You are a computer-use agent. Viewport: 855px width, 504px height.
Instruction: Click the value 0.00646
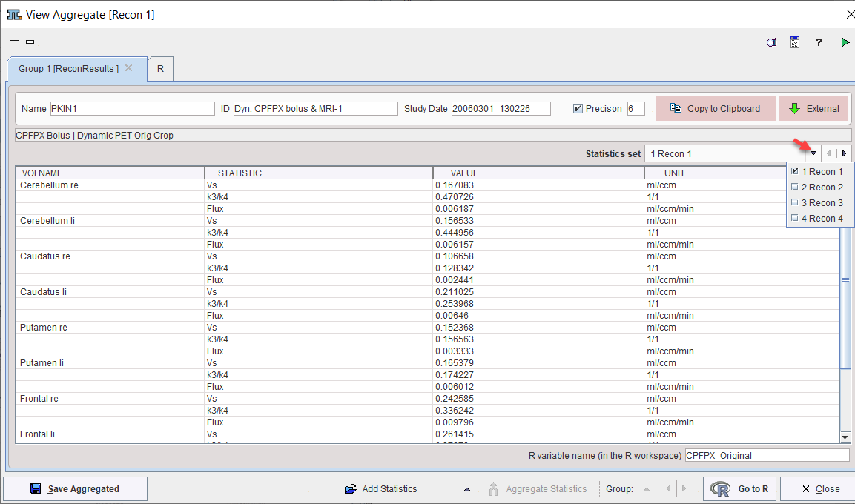(x=452, y=316)
